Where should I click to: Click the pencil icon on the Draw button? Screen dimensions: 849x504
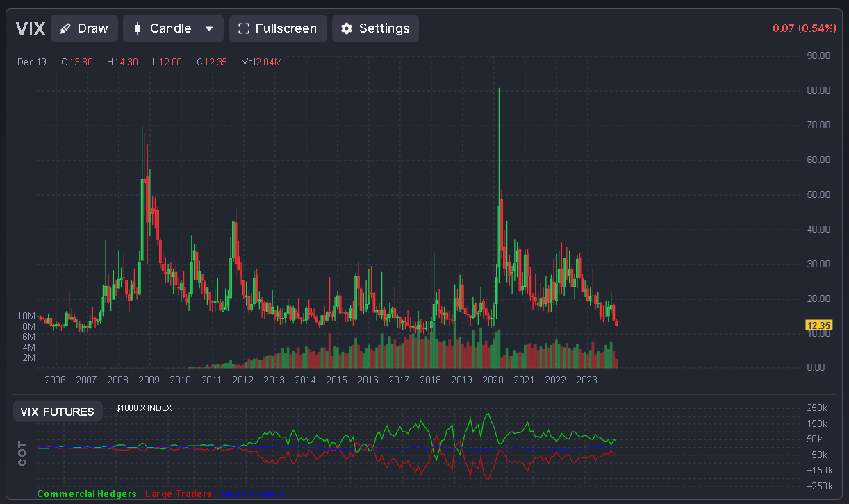[65, 28]
